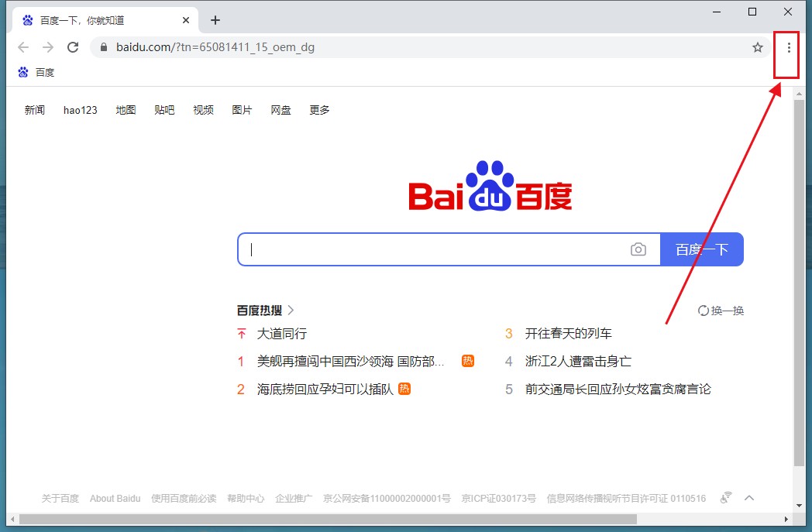Open the 百度热搜 heading link
This screenshot has width=812, height=532.
tap(260, 310)
